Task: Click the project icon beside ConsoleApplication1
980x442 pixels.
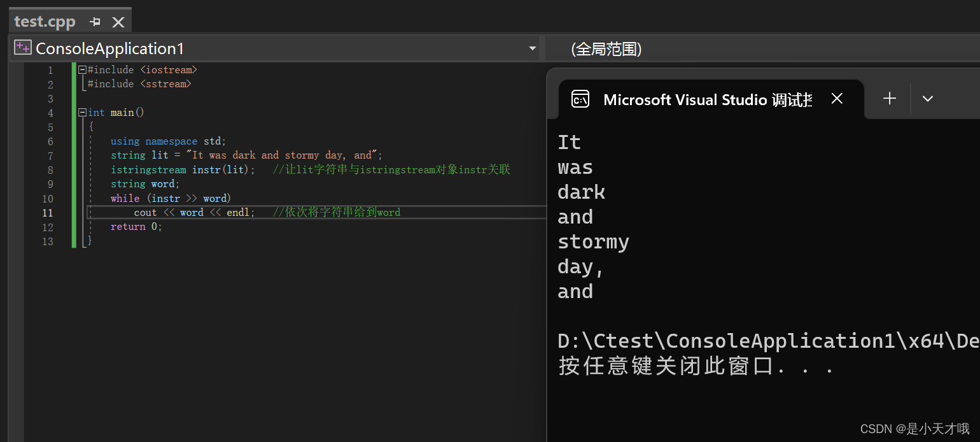Action: 22,46
